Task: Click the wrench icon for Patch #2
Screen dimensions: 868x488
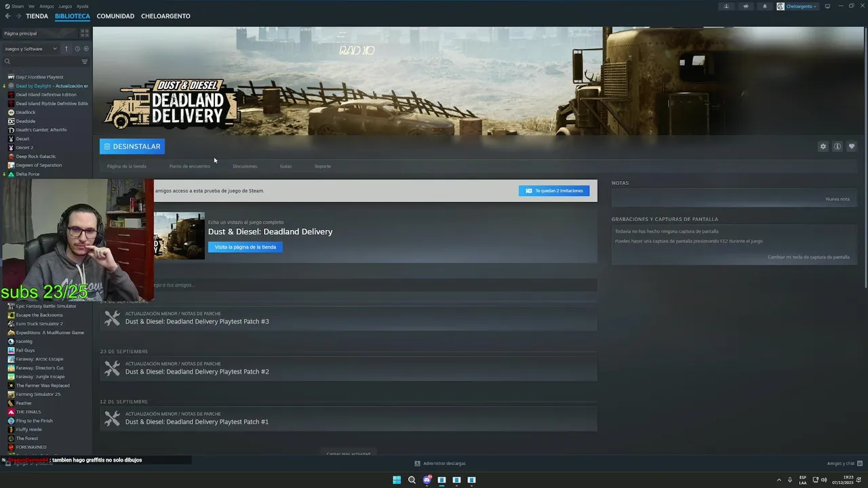Action: tap(113, 368)
